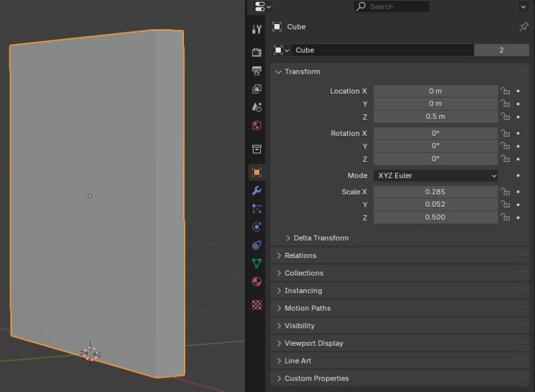
Task: Click the Search field at the top
Action: point(391,6)
